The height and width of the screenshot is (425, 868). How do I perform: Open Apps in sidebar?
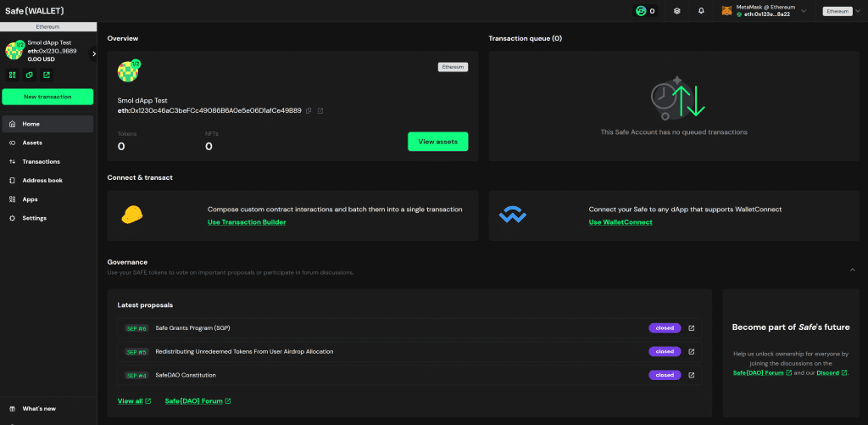47,199
